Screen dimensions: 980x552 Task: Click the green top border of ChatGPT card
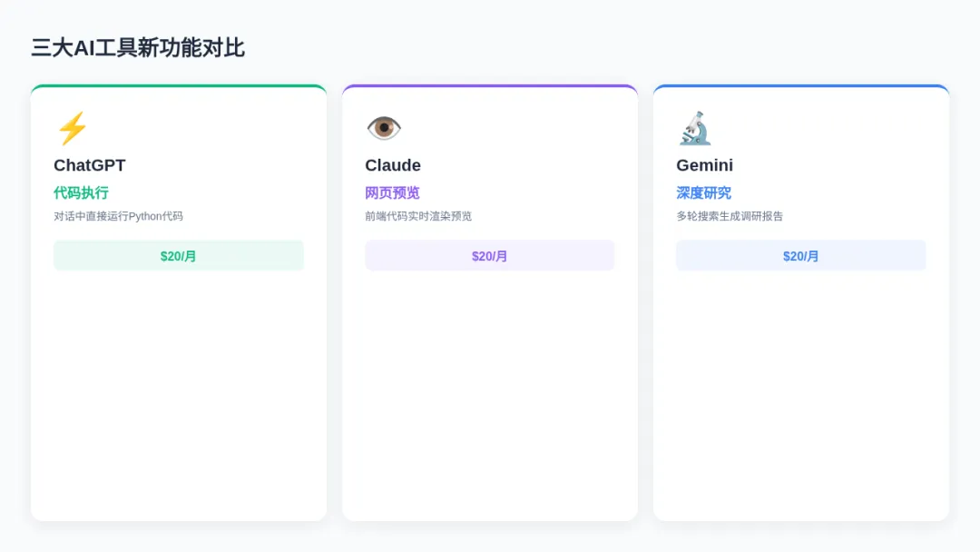coord(179,85)
